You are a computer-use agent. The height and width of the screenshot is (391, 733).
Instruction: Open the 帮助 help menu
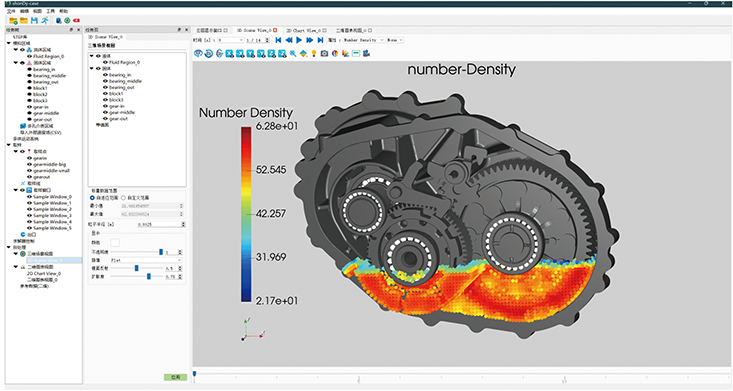point(64,11)
